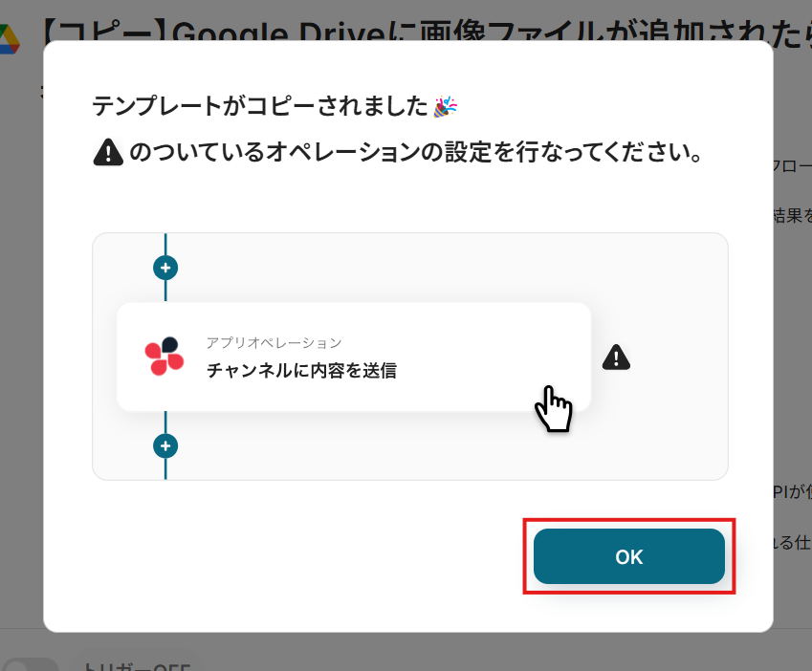
Task: Click the Google Drive icon at top left
Action: [9, 39]
